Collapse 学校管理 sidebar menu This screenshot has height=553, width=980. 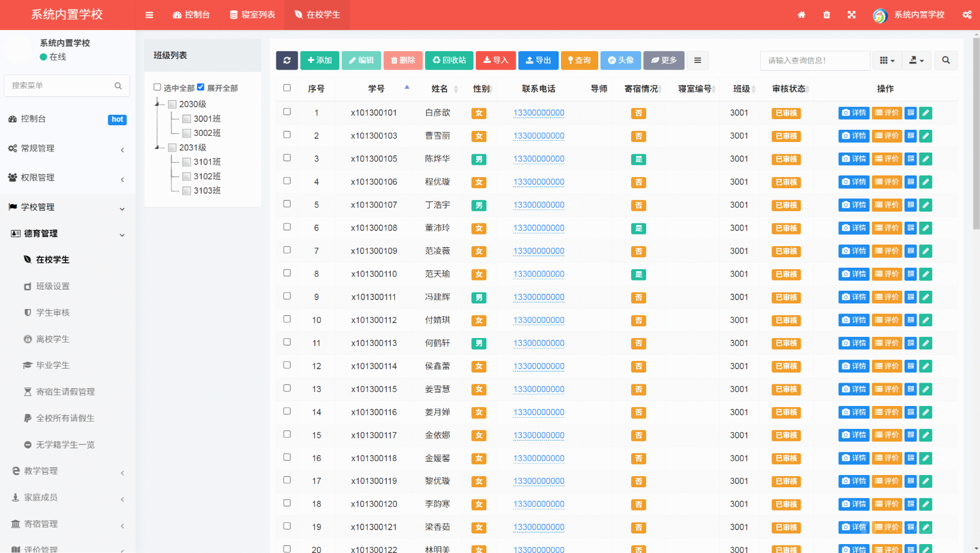(67, 207)
